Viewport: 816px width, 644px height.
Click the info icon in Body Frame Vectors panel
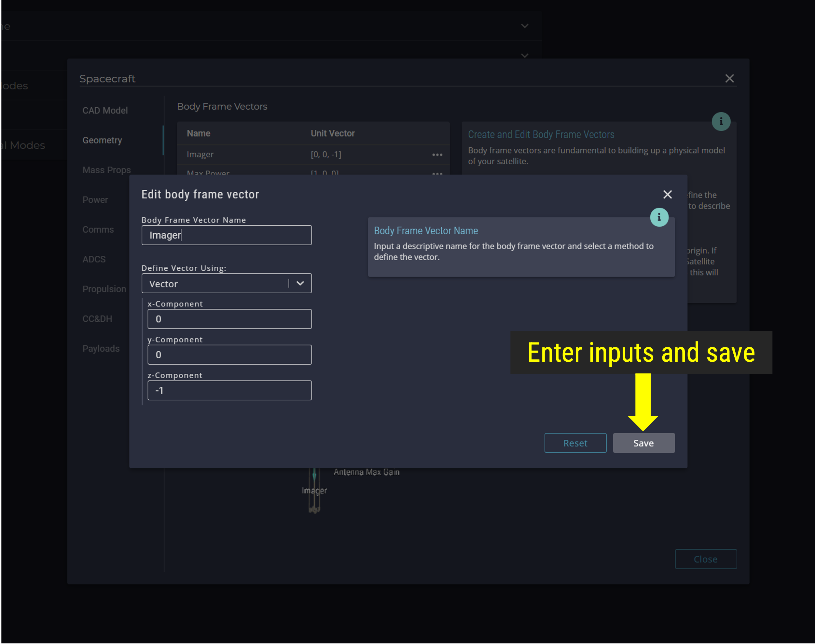pos(721,121)
